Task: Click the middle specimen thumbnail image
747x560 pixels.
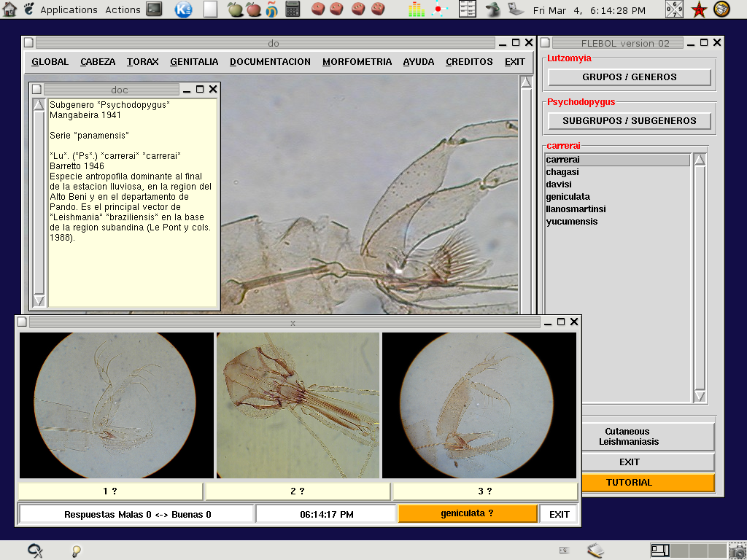Action: pyautogui.click(x=298, y=405)
